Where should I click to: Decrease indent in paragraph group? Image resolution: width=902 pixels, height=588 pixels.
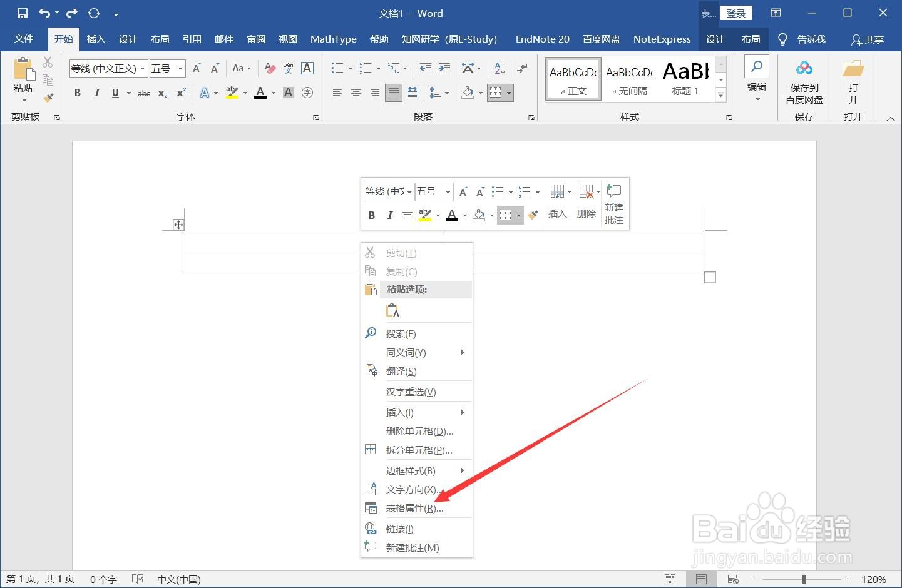(426, 68)
